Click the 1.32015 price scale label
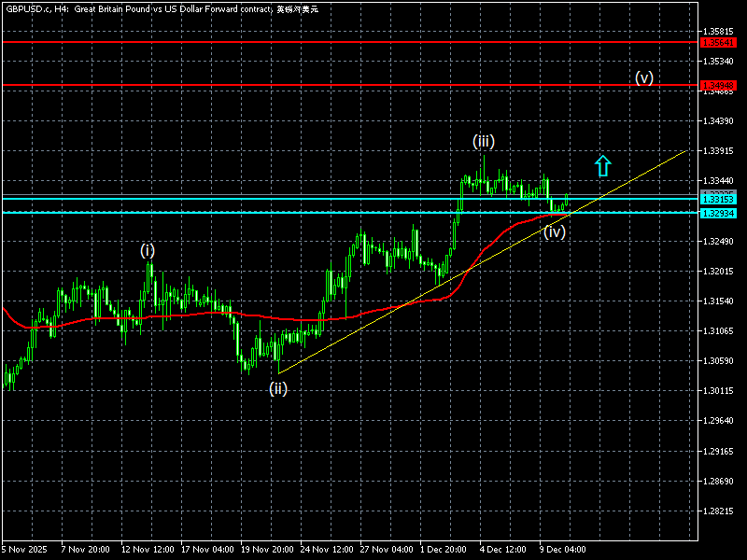Screen dimensions: 747x560 (x=718, y=272)
